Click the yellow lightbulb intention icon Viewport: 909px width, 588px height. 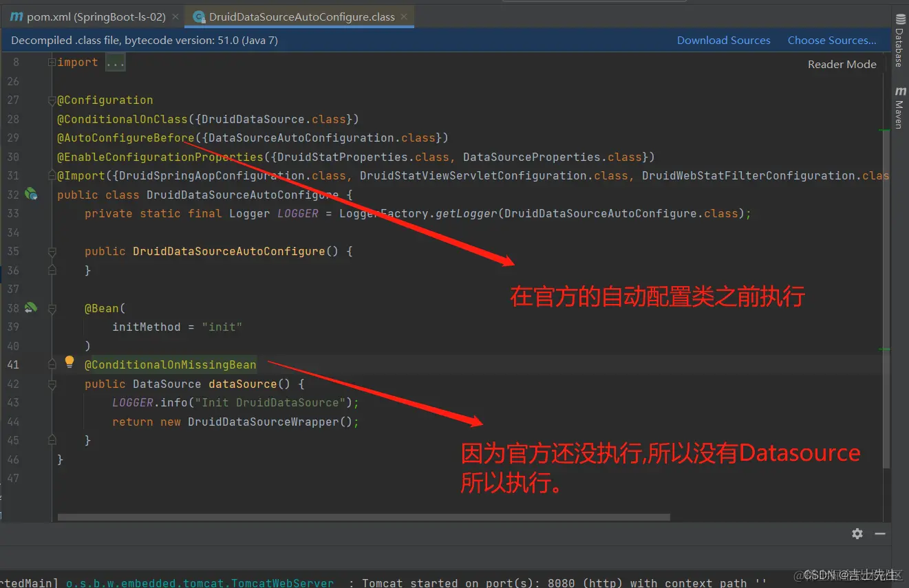click(69, 362)
